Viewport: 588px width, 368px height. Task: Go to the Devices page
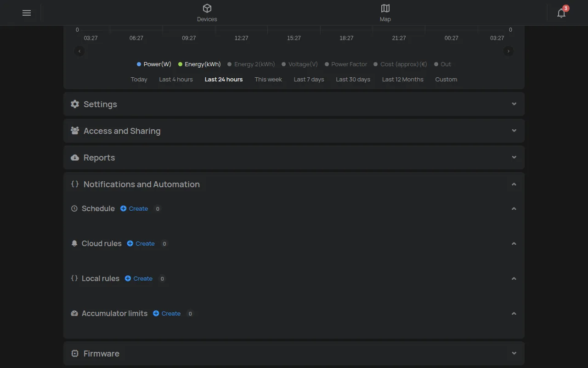(207, 13)
